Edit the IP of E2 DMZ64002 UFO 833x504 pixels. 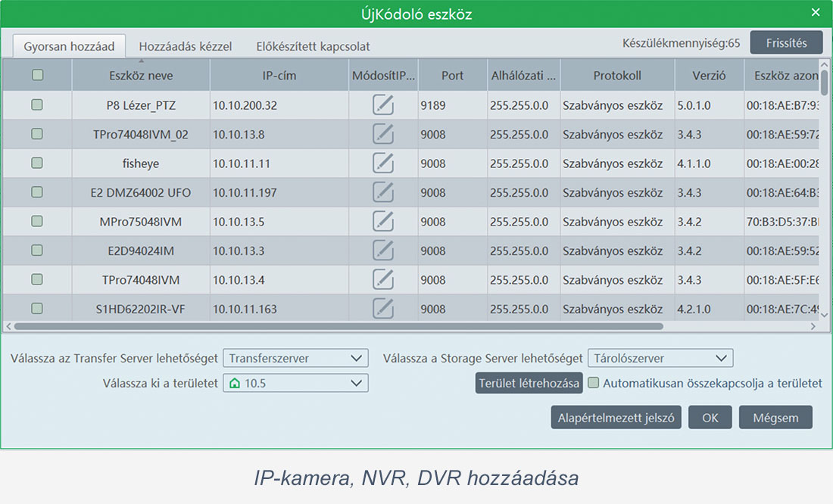point(383,192)
